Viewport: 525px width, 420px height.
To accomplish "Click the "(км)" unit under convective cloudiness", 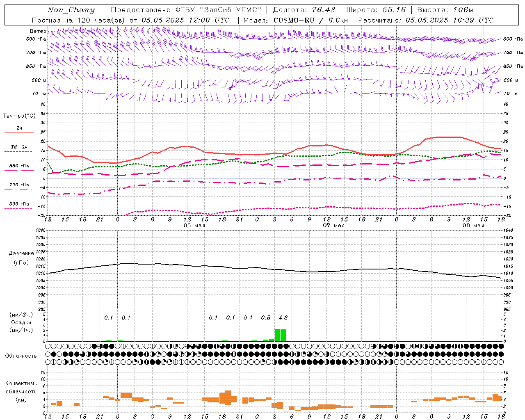I will point(21,399).
